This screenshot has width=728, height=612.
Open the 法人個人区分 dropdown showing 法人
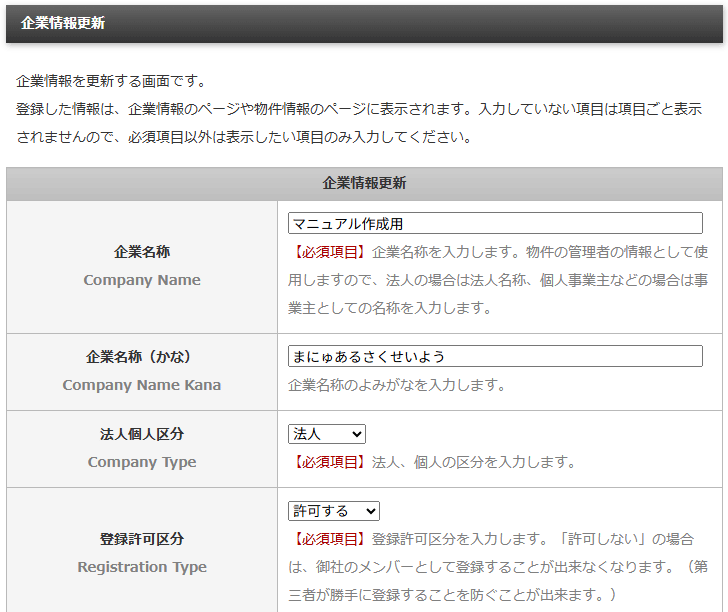tap(326, 434)
